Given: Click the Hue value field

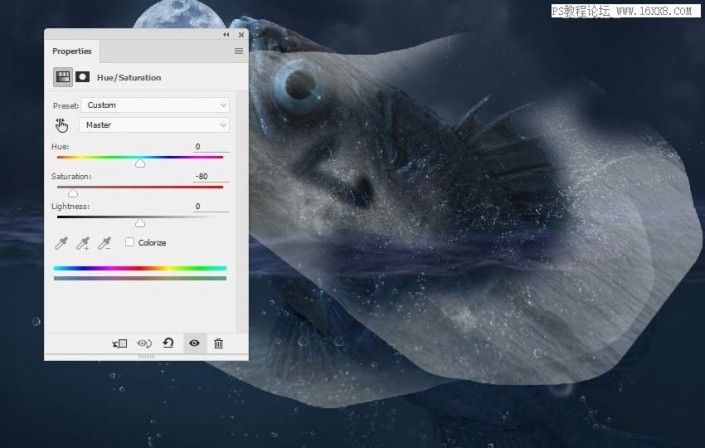Looking at the screenshot, I should (x=211, y=147).
